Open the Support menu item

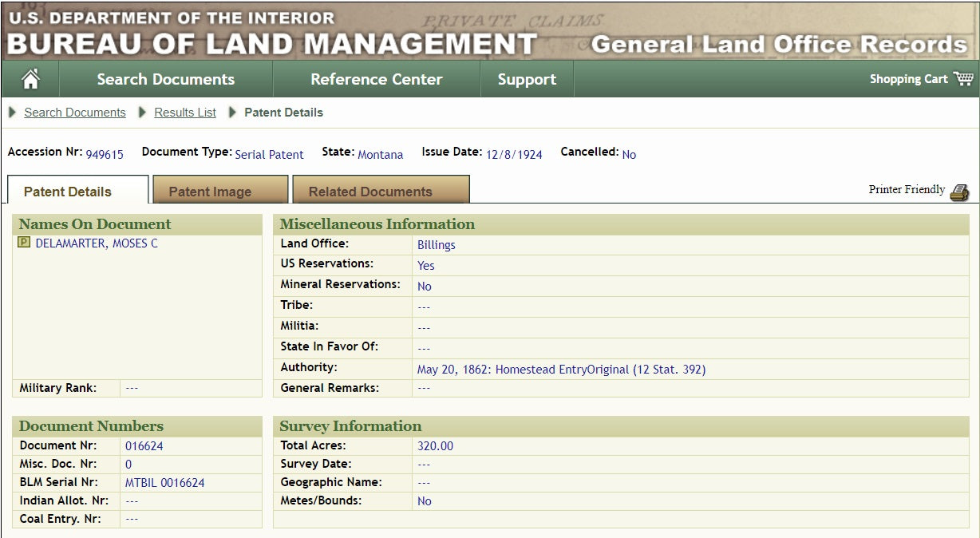pyautogui.click(x=527, y=79)
